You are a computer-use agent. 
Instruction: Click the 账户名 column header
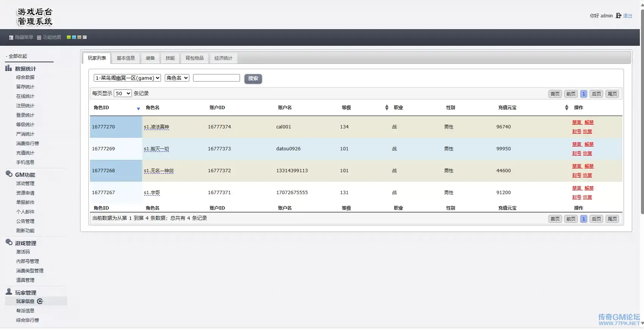click(x=285, y=108)
